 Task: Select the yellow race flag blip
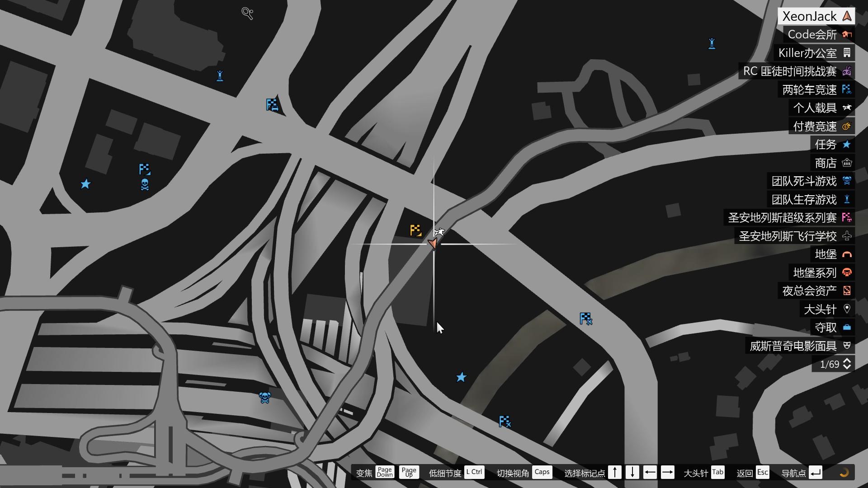pos(415,230)
